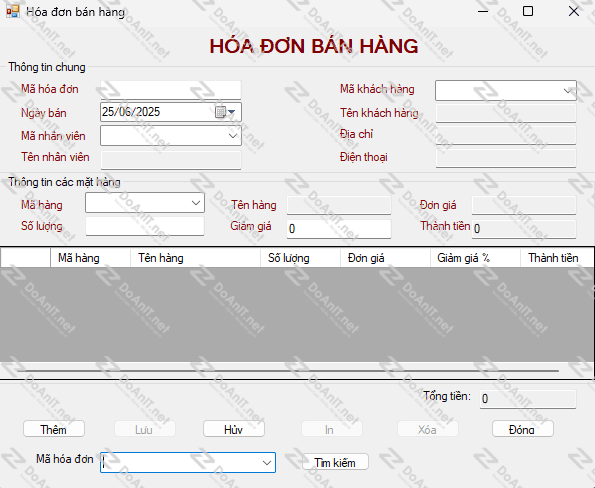Image resolution: width=595 pixels, height=488 pixels.
Task: Click the Số lượng input field
Action: (145, 227)
